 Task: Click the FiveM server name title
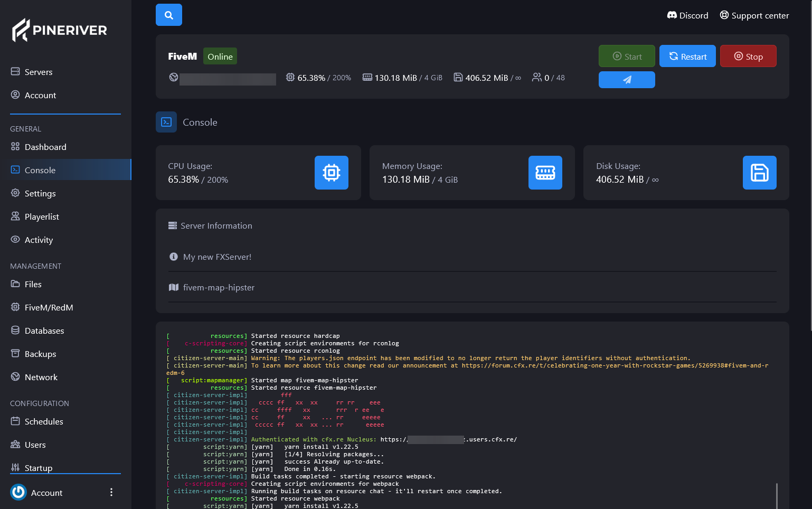182,56
